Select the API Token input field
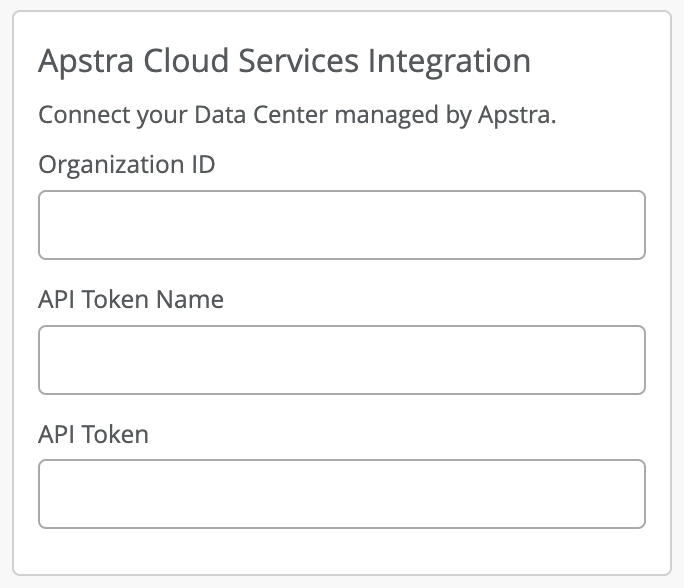This screenshot has width=684, height=588. click(x=341, y=494)
